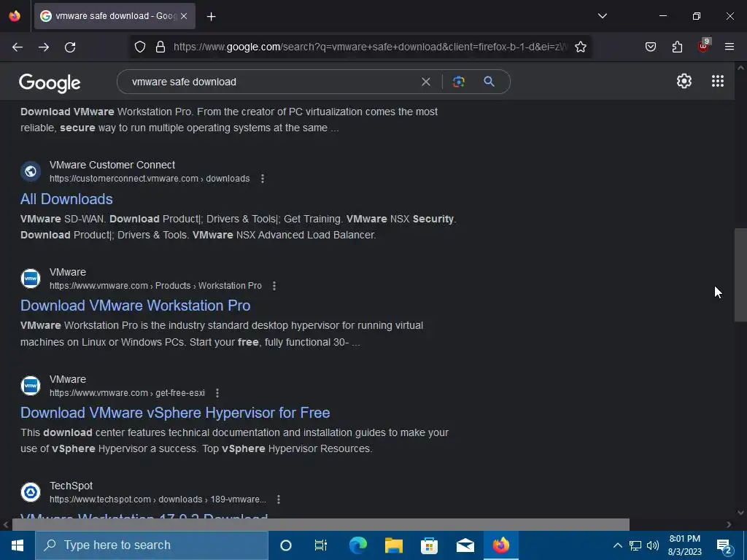Open options for get-free-esxi result

click(217, 393)
